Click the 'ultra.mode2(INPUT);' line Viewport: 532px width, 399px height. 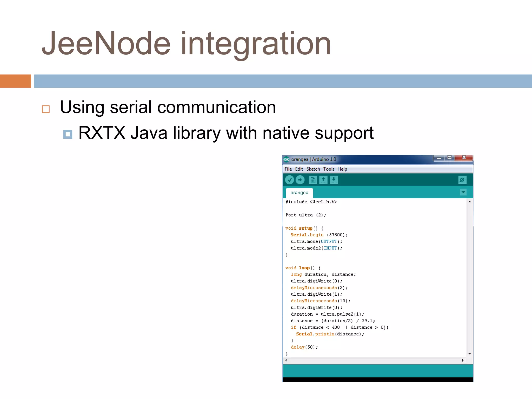pos(316,248)
